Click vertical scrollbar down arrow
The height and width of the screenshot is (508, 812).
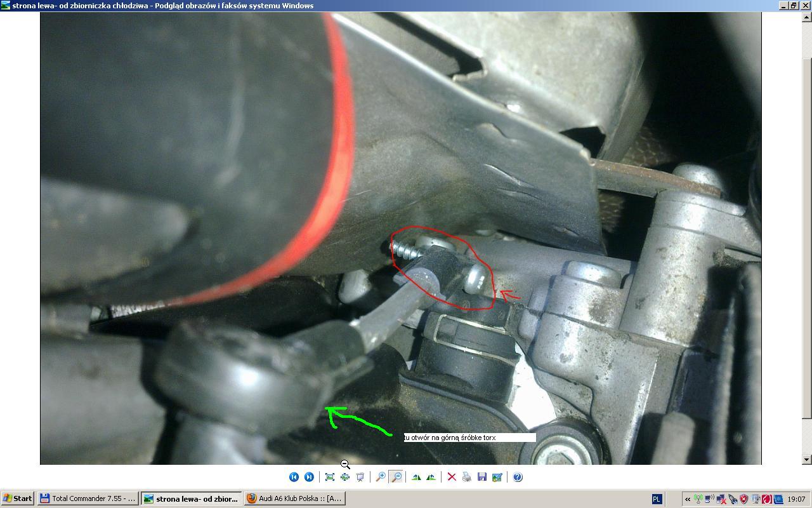point(806,459)
